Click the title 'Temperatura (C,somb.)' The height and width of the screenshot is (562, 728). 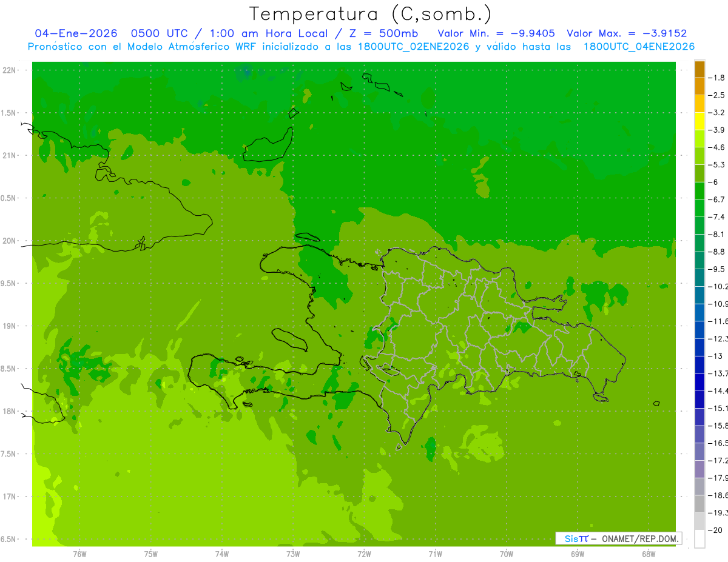click(371, 14)
